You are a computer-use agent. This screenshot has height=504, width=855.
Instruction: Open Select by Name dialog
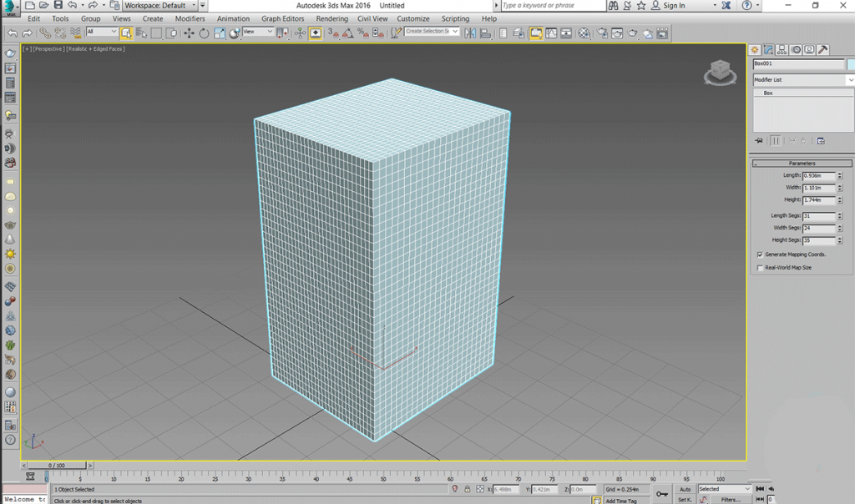(x=141, y=33)
